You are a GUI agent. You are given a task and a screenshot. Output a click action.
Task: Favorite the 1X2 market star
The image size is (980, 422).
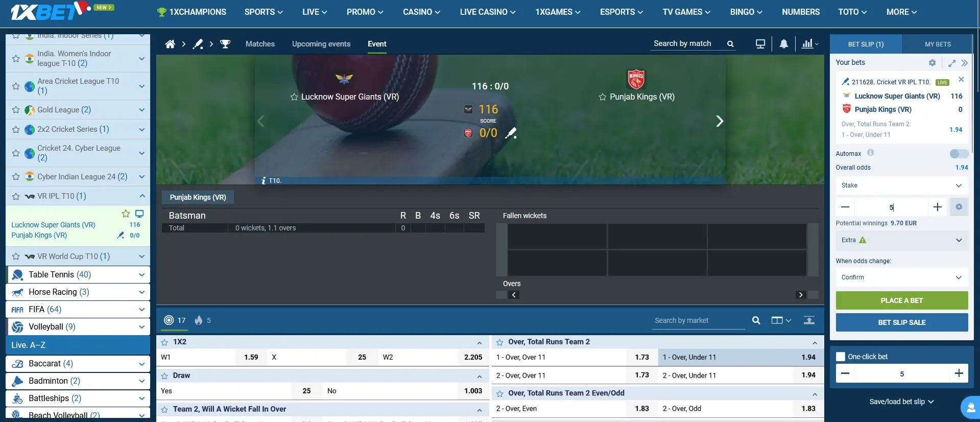click(164, 342)
